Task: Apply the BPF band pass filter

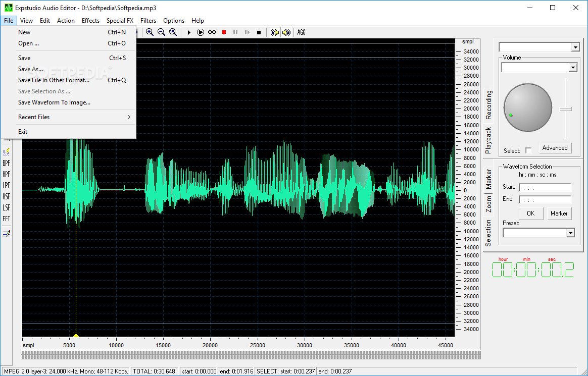Action: 7,164
